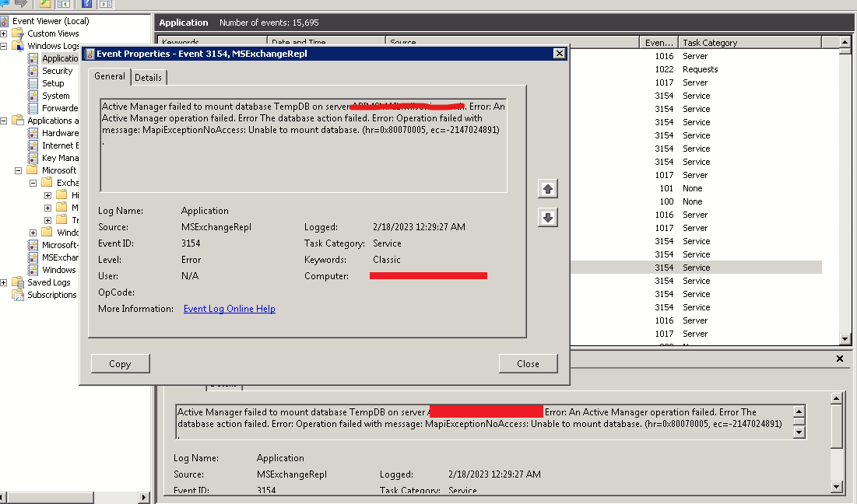Switch to the Details tab
Screen dimensions: 857x504
[x=148, y=77]
